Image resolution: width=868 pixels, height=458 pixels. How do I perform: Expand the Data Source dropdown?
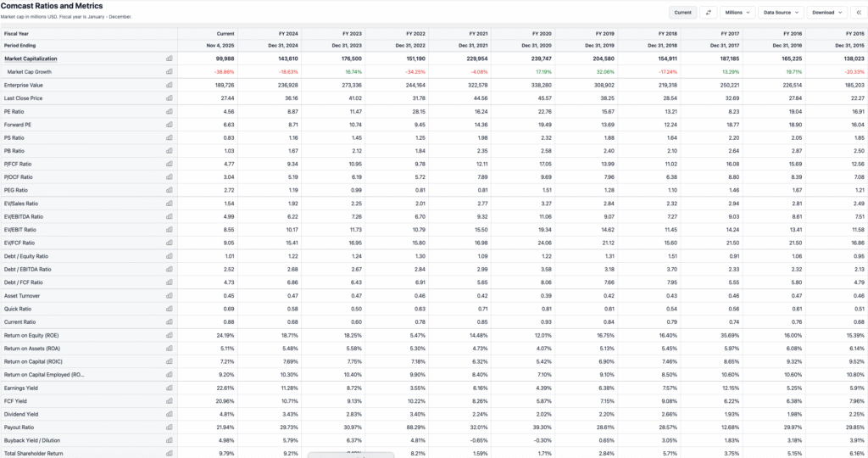780,13
